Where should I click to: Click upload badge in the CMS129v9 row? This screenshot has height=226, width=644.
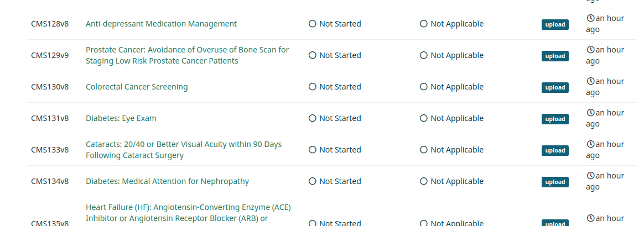(555, 56)
